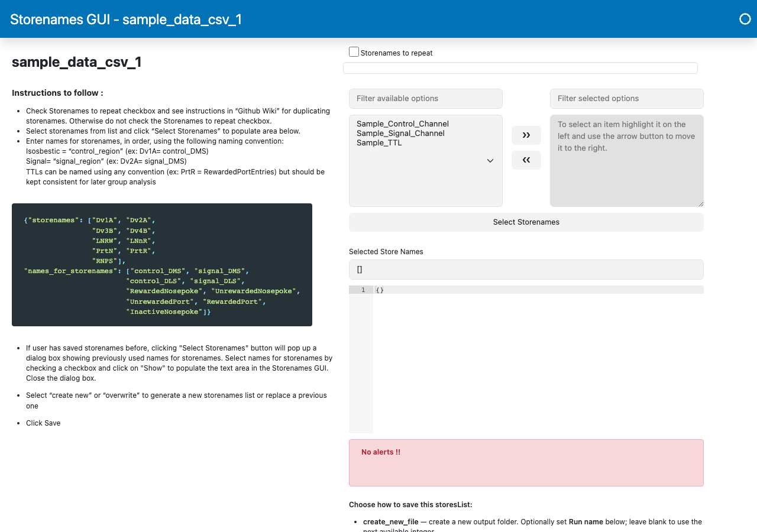Click the busy indicator circle in header

pos(745,19)
